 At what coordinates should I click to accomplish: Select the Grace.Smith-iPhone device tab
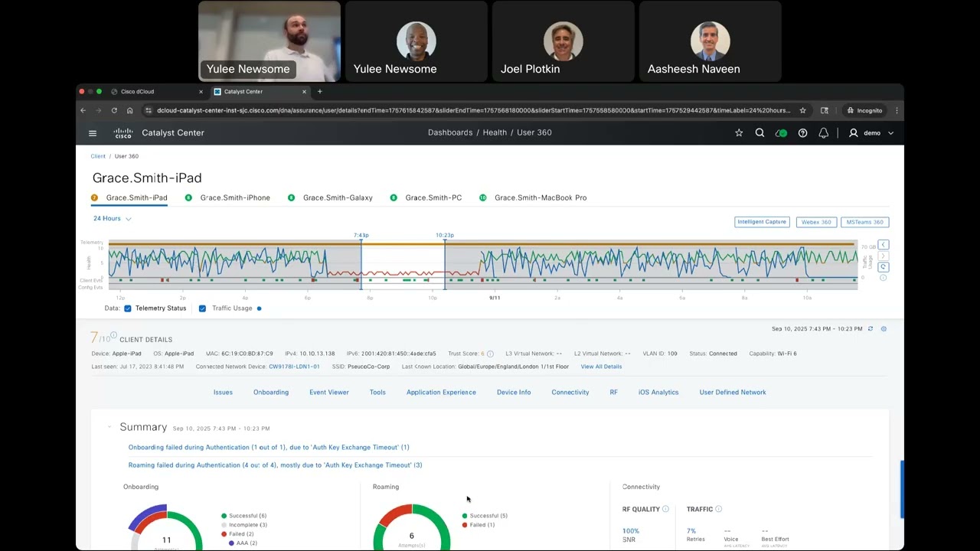pos(227,197)
